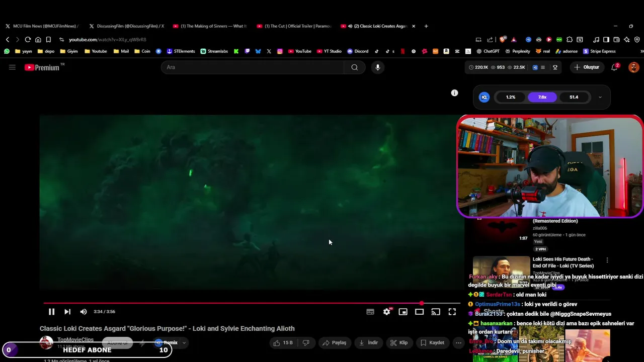Mute the video volume
This screenshot has height=362, width=644.
84,312
